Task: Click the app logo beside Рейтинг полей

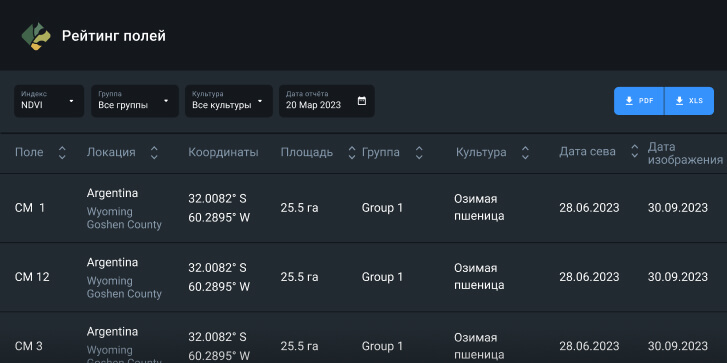Action: click(36, 36)
